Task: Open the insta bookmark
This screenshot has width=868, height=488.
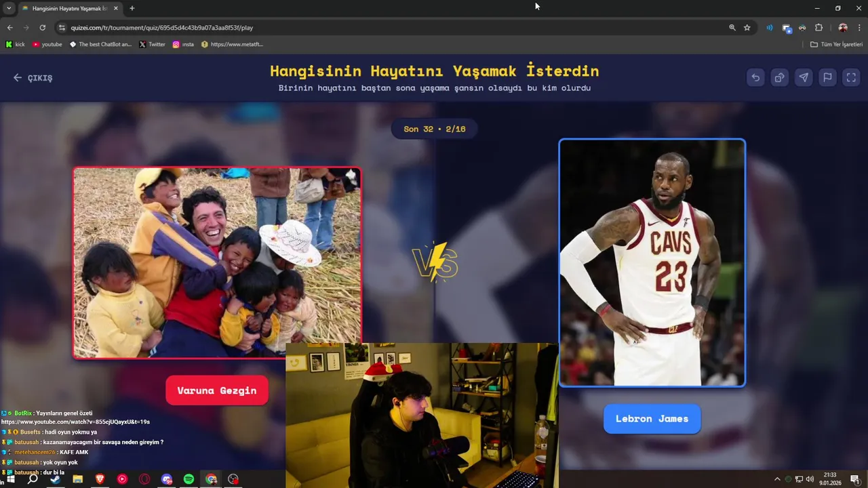Action: [183, 44]
